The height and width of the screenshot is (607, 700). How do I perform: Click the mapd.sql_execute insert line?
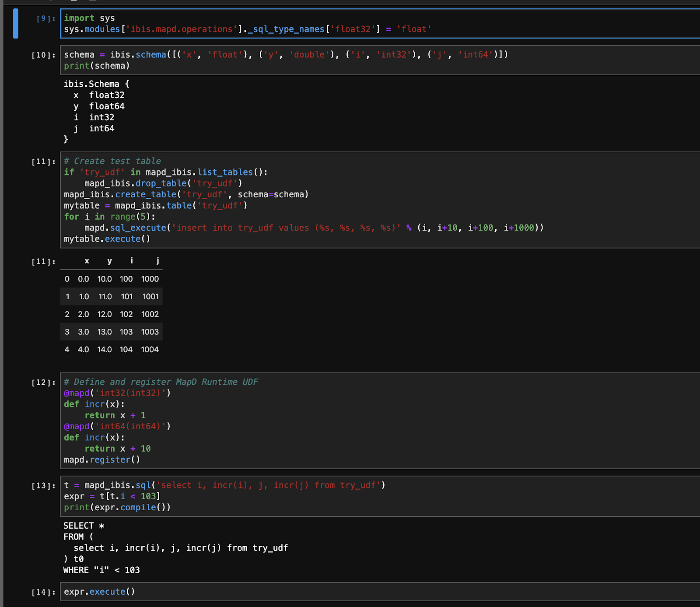314,228
